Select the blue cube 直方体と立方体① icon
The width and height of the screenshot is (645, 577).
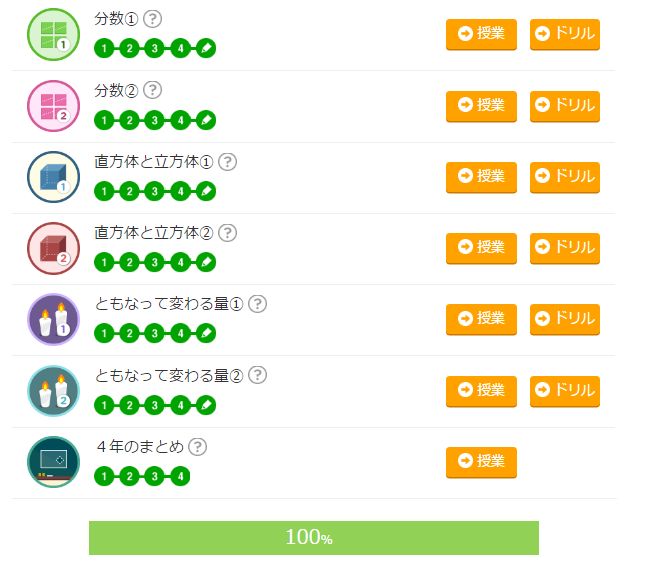(x=53, y=177)
